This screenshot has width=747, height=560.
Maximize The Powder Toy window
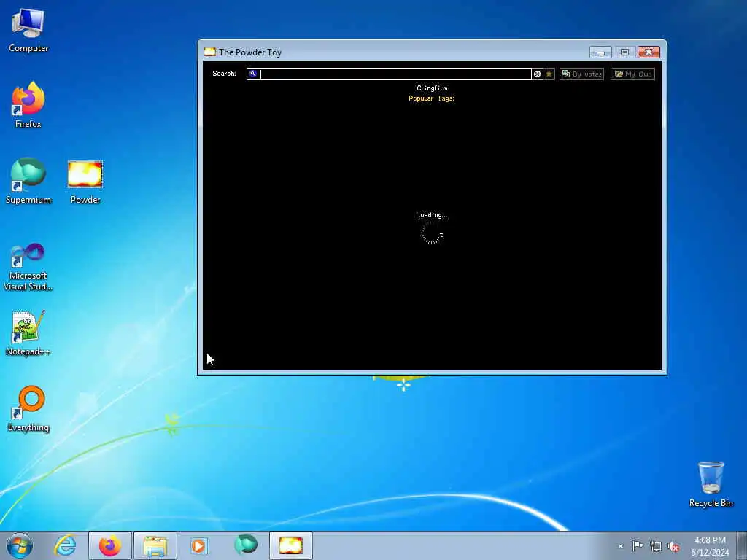(624, 52)
